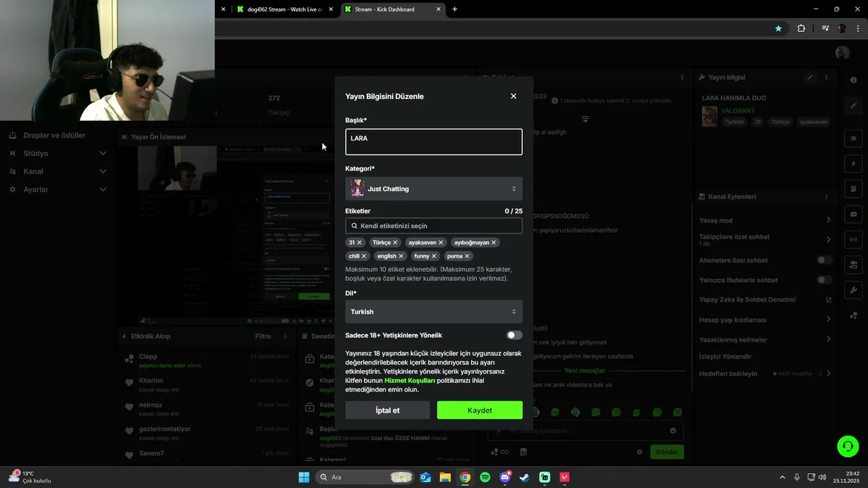Toggle Yalnızca ifadelerle sohbet switch

[825, 280]
